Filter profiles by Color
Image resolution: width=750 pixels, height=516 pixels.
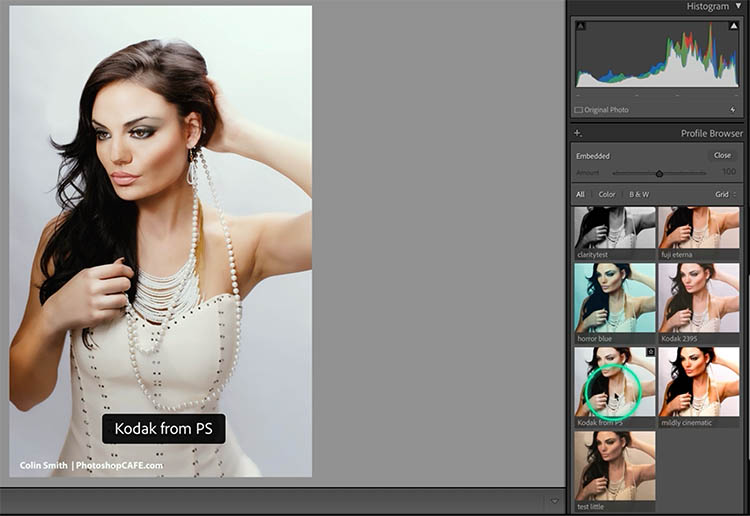point(607,194)
